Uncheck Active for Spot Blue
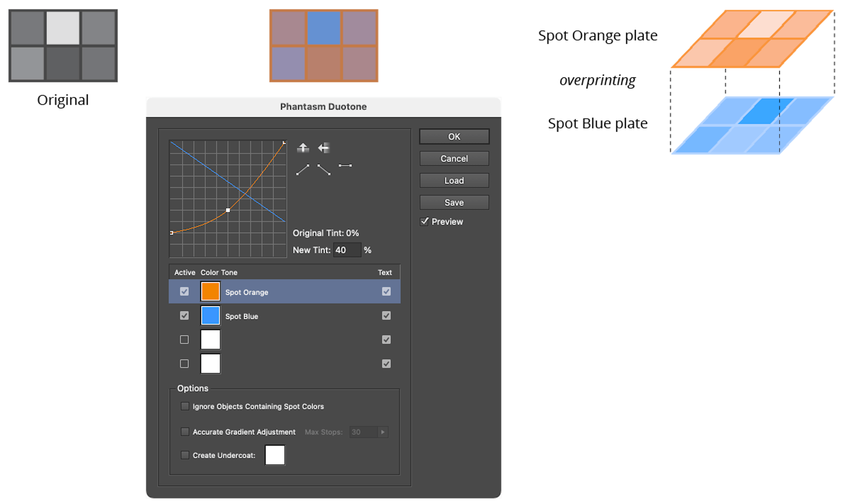The image size is (843, 504). pos(184,315)
